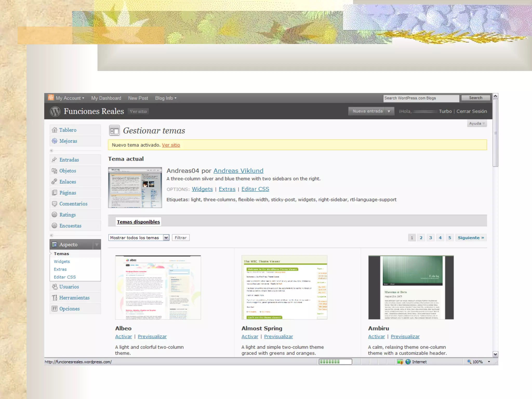
Task: Click the Entradas pushpin icon
Action: [54, 159]
